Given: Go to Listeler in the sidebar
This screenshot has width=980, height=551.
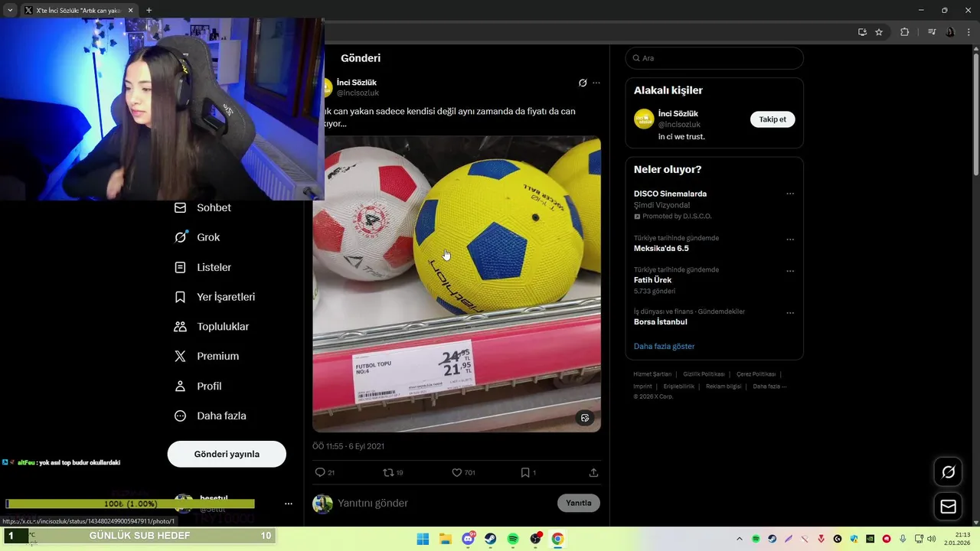Looking at the screenshot, I should (214, 267).
